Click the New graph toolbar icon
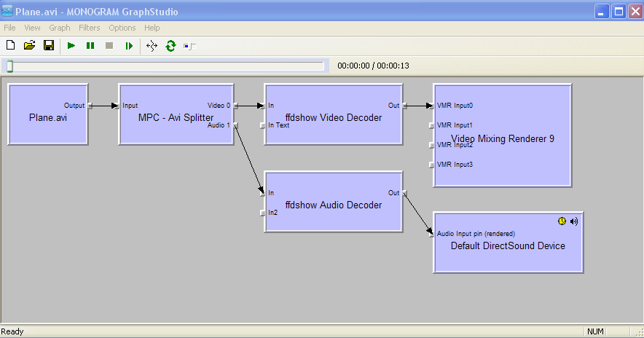This screenshot has width=644, height=338. (11, 46)
